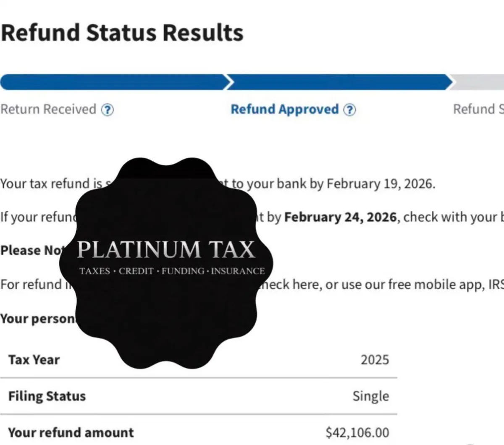504x445 pixels.
Task: Click the 2025 tax year value
Action: 375,360
